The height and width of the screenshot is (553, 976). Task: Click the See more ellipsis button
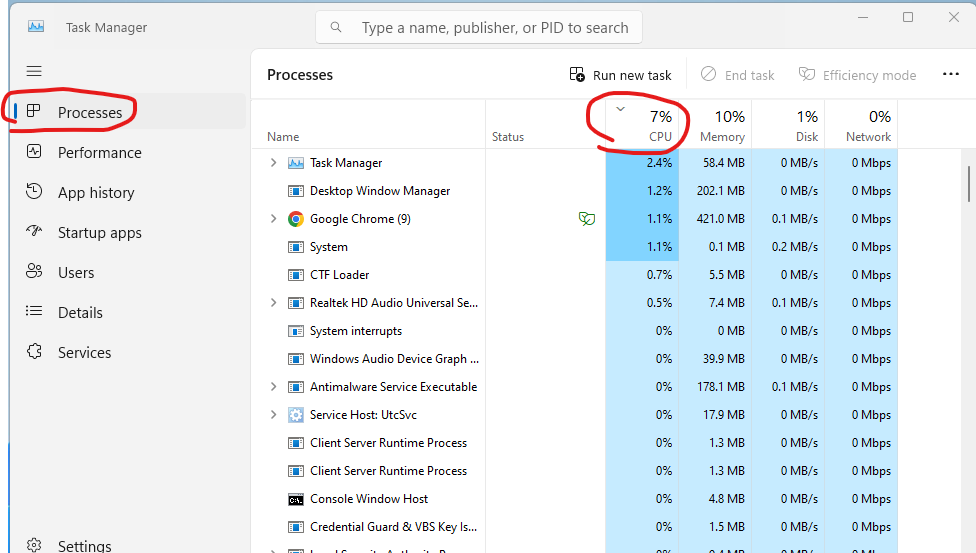950,75
